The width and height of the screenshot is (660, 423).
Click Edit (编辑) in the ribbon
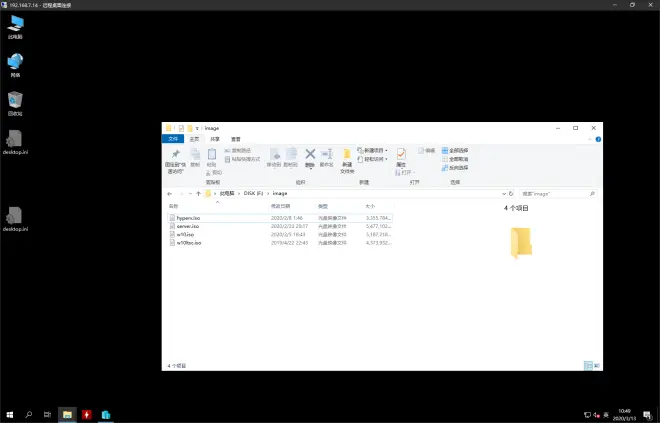(426, 150)
